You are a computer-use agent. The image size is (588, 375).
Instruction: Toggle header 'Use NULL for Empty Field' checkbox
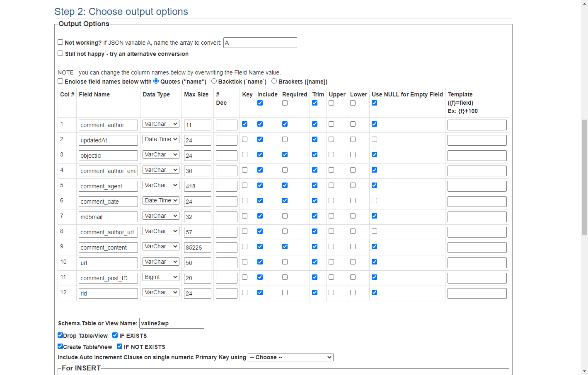tap(375, 103)
